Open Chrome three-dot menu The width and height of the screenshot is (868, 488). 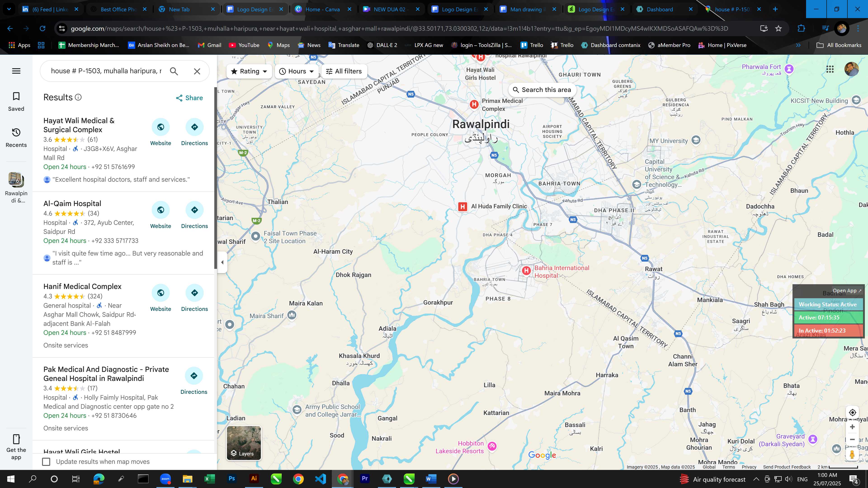(858, 29)
